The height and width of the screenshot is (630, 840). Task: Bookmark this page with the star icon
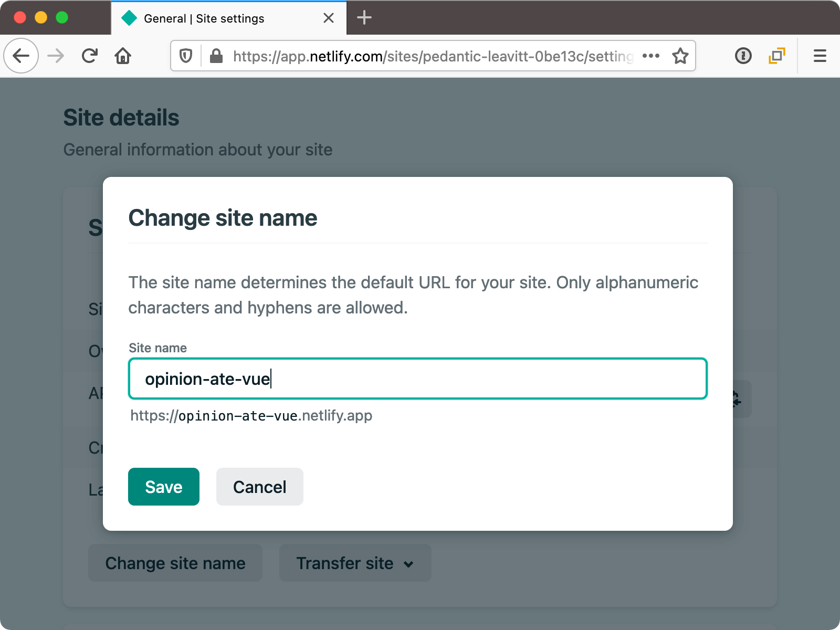[x=680, y=56]
